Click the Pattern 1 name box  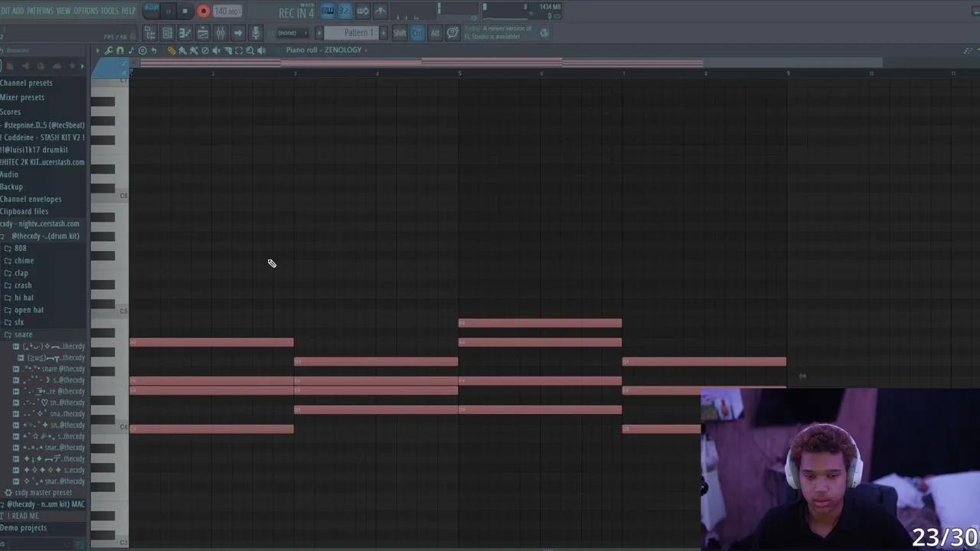coord(351,33)
